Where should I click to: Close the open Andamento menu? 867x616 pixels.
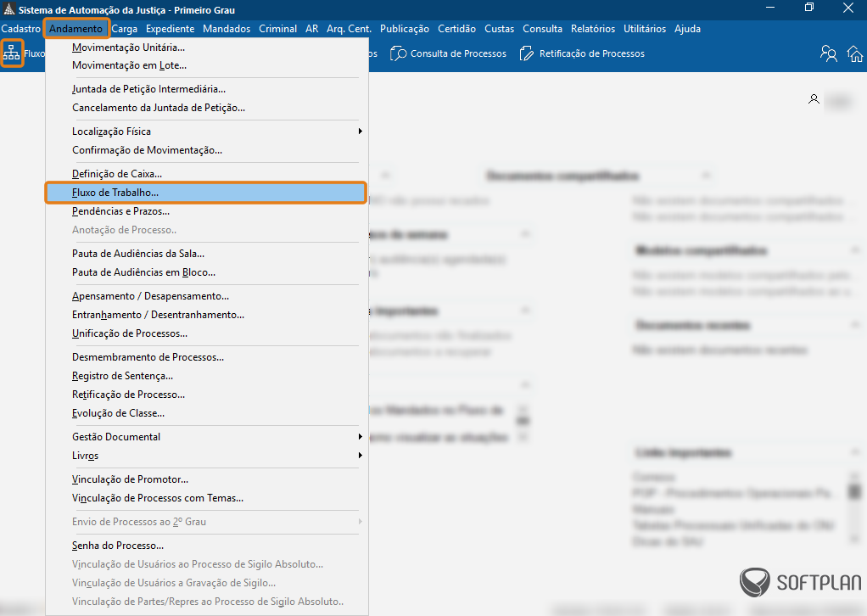pos(76,29)
